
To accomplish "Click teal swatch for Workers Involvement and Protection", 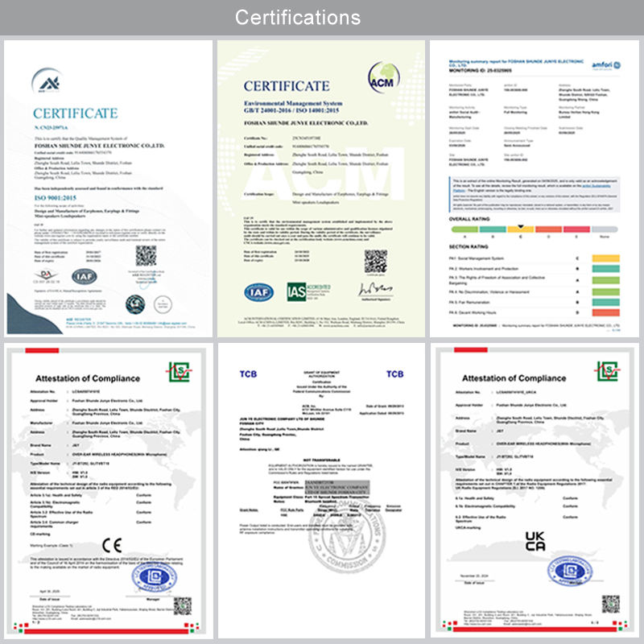I will [x=606, y=269].
